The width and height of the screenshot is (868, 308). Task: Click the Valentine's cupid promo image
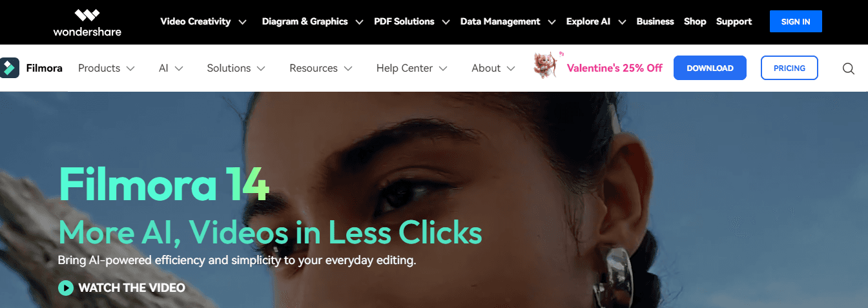click(546, 66)
